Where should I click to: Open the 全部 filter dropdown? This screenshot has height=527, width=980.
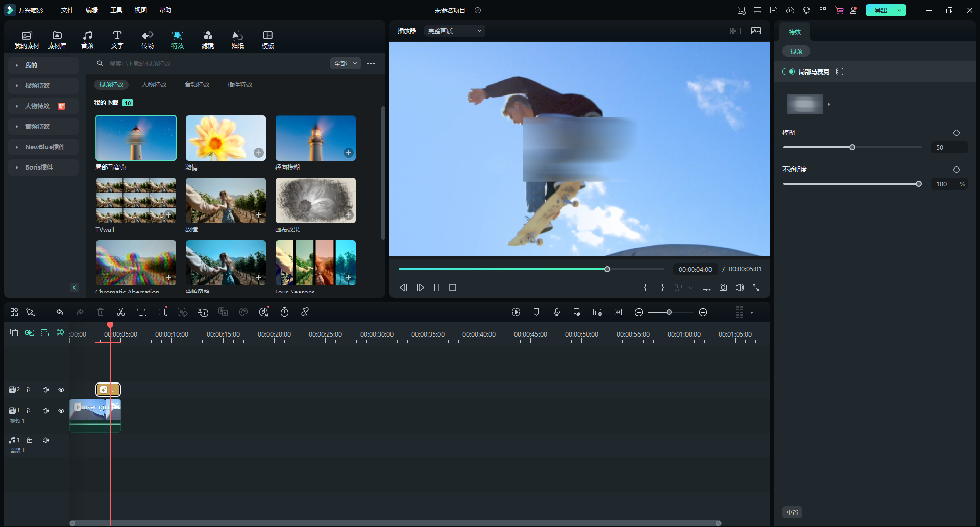point(346,64)
